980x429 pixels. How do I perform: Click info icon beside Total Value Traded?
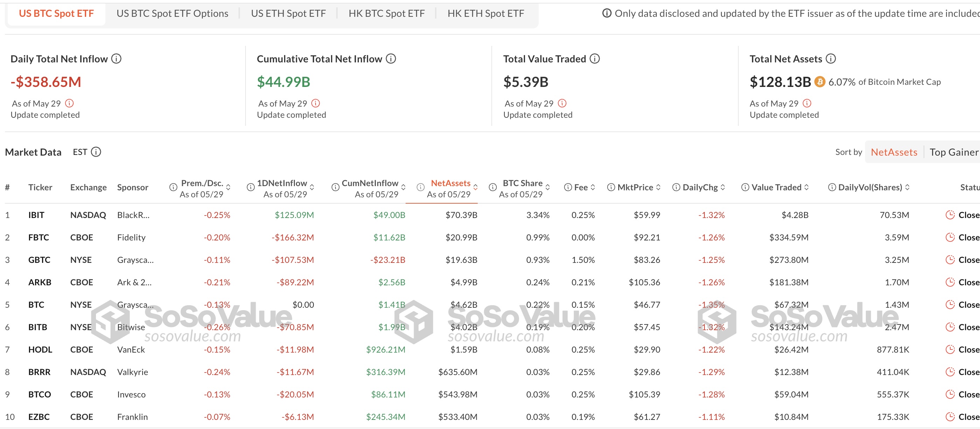[594, 59]
